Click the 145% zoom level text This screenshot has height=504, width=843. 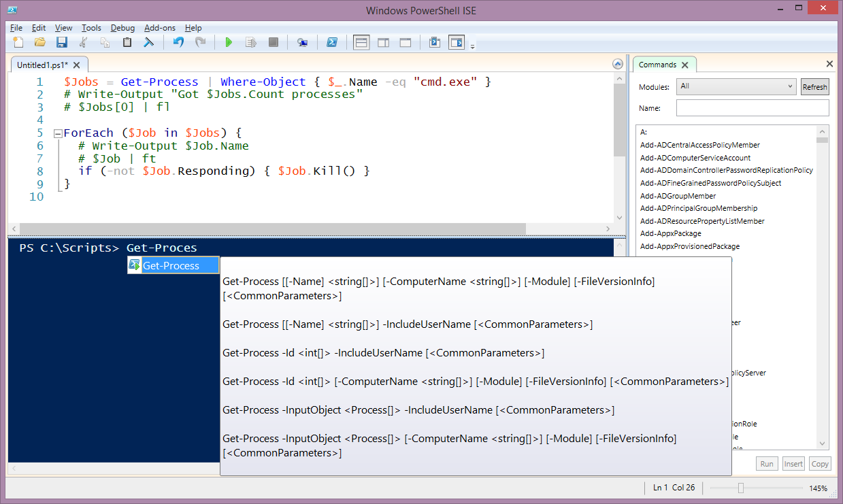(819, 488)
